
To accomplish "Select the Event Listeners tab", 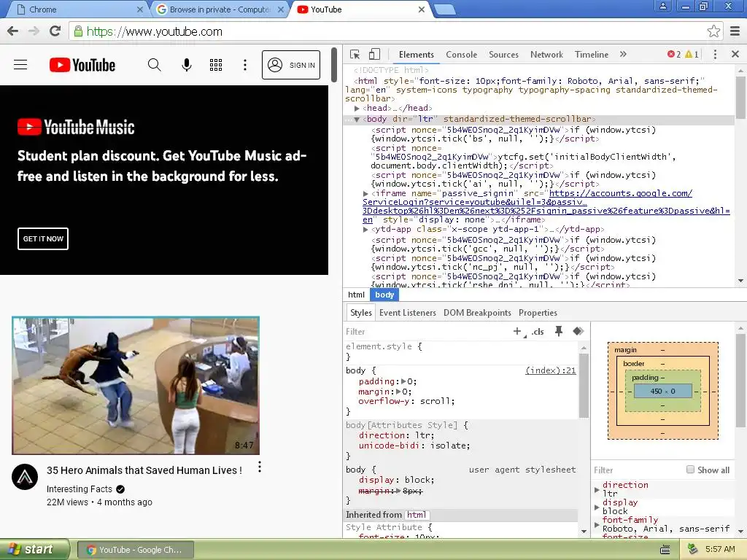I will pos(407,313).
